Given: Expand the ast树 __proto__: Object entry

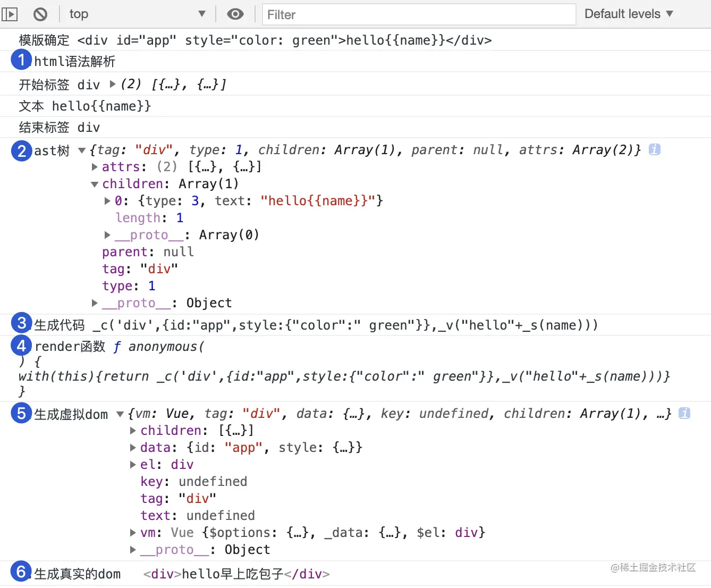Looking at the screenshot, I should click(x=95, y=303).
